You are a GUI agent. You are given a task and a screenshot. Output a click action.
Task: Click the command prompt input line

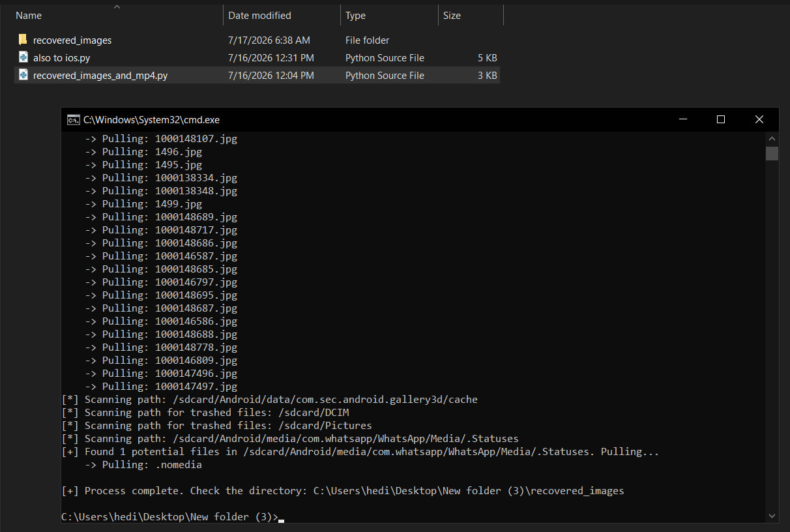[x=173, y=517]
